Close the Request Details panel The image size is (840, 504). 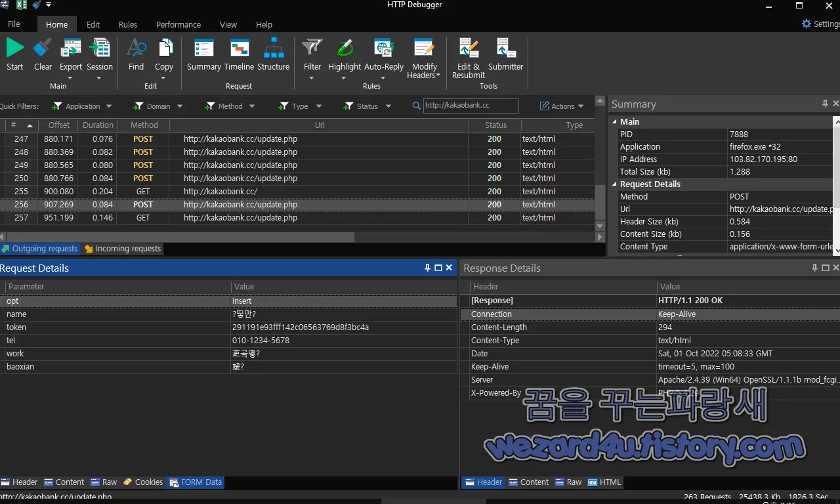(x=449, y=268)
